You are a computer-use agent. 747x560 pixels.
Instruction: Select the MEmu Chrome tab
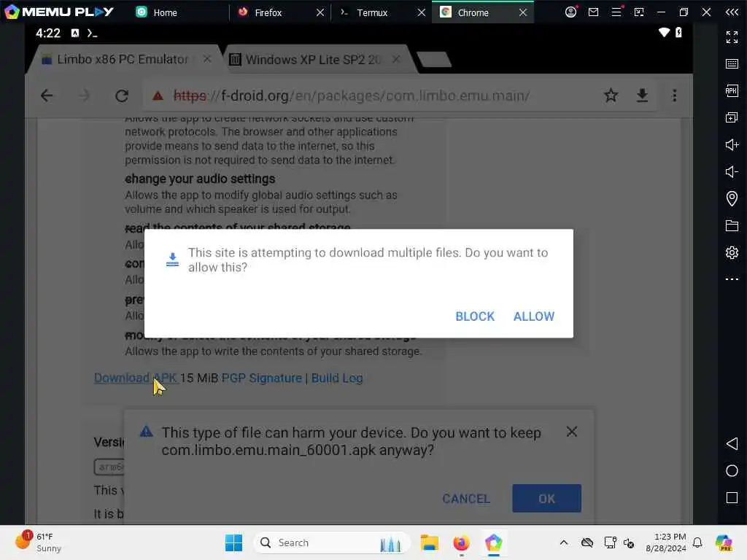tap(473, 12)
